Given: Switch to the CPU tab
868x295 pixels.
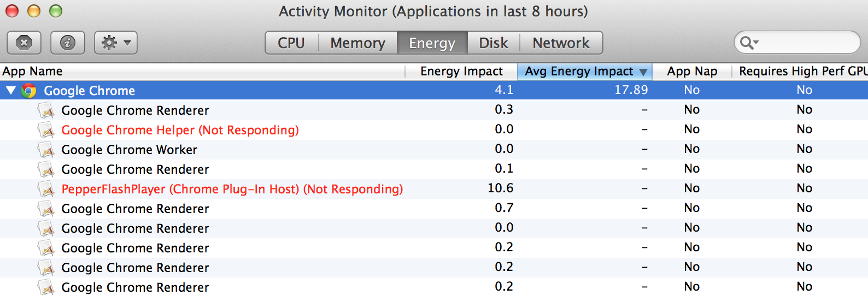Looking at the screenshot, I should tap(291, 43).
